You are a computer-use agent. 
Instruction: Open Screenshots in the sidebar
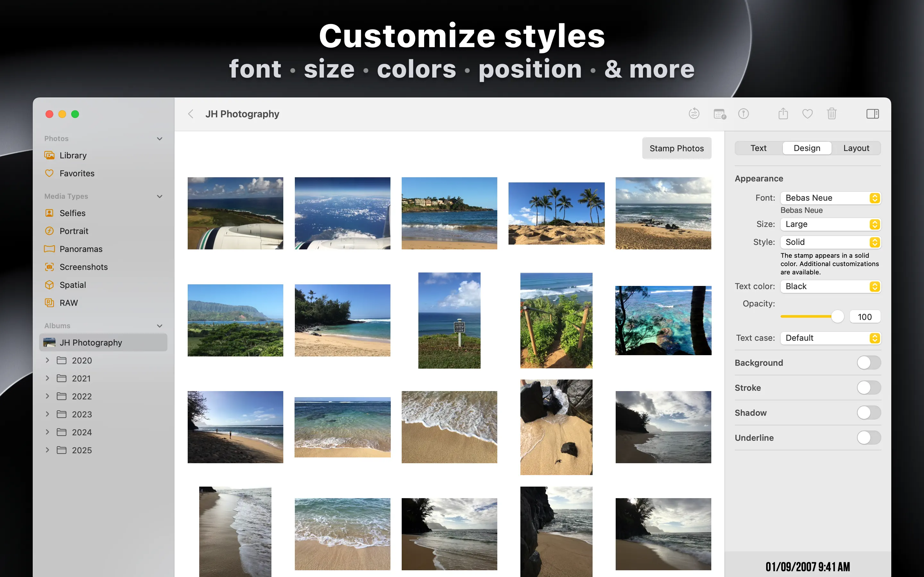pos(83,267)
